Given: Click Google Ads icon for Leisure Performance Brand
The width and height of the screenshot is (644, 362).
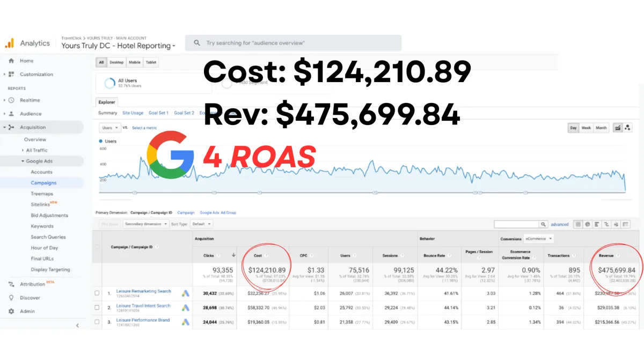Looking at the screenshot, I should click(x=185, y=322).
